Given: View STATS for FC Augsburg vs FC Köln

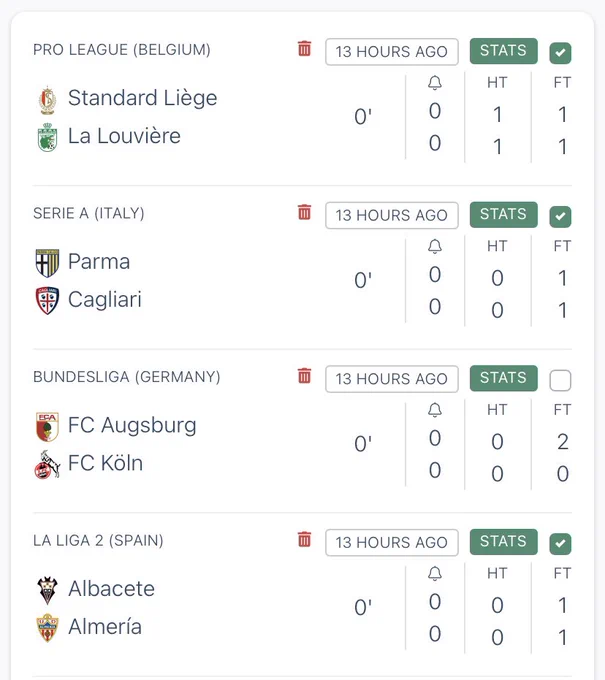Looking at the screenshot, I should coord(504,378).
